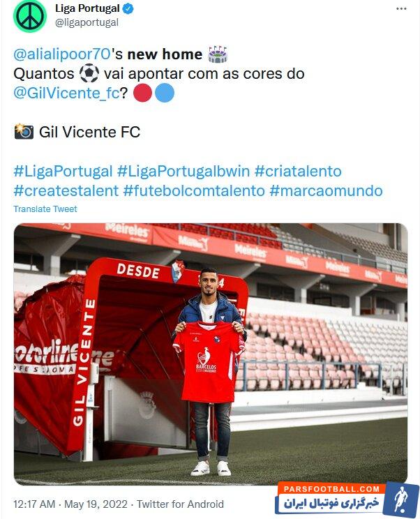Click the soccer ball emoji

[89, 73]
